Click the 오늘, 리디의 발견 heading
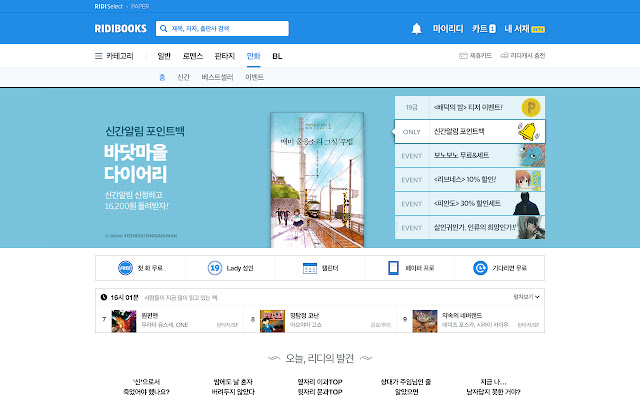Viewport: 640px width, 400px height. pyautogui.click(x=320, y=358)
